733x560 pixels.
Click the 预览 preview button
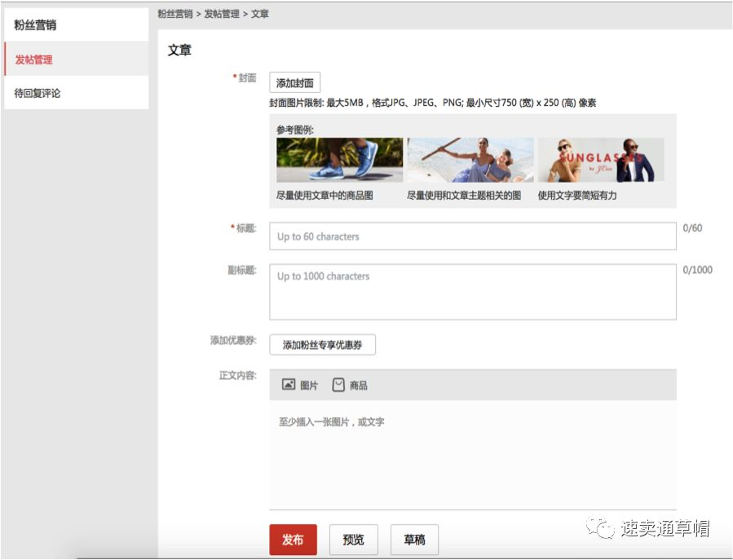(x=353, y=540)
